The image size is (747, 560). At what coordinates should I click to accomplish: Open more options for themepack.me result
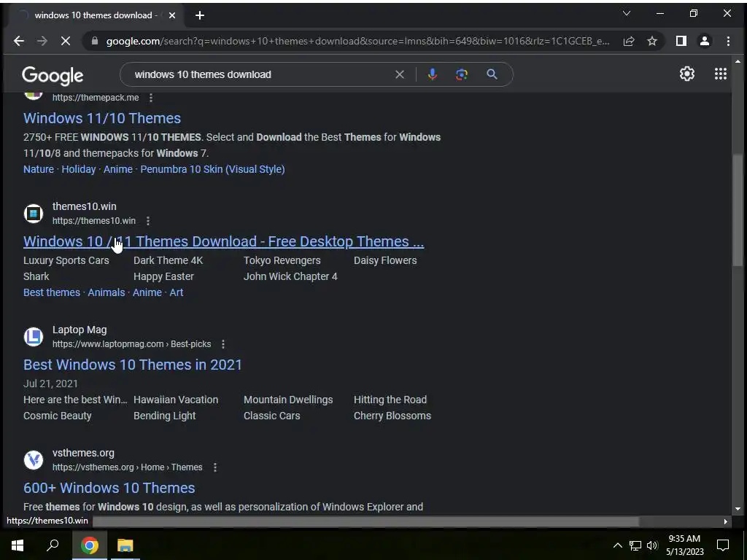[150, 98]
